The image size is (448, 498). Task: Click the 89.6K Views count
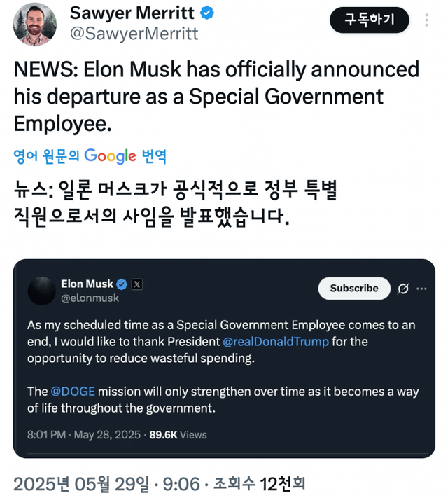pos(178,435)
